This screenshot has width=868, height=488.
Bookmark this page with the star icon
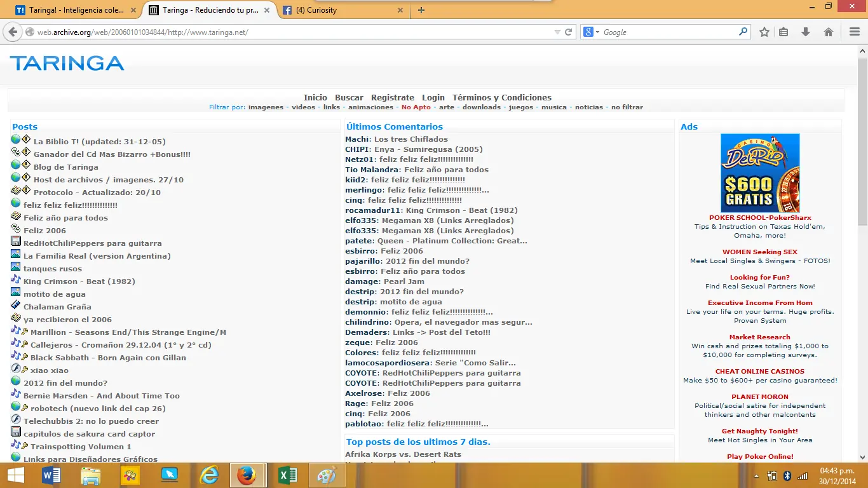764,32
